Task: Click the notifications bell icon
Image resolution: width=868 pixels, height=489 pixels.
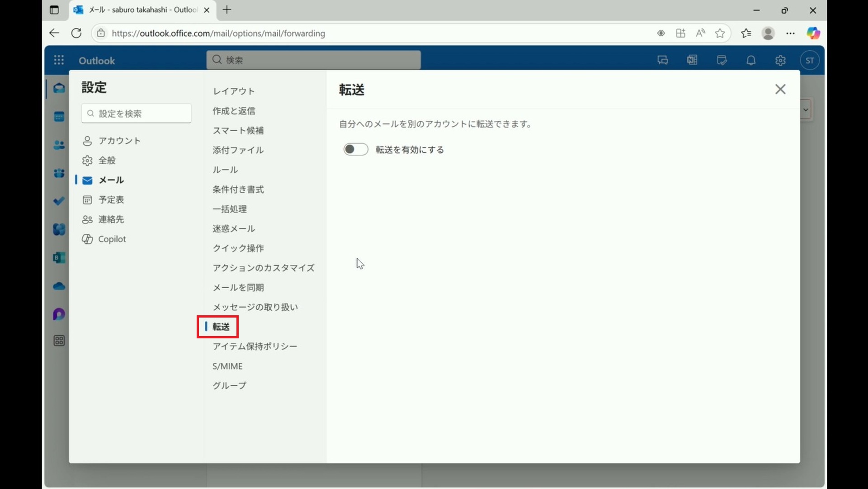Action: pyautogui.click(x=751, y=60)
